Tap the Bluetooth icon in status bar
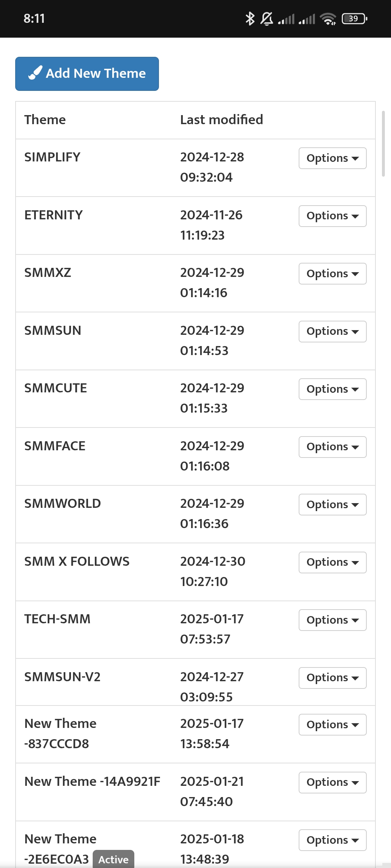391x868 pixels. coord(249,18)
